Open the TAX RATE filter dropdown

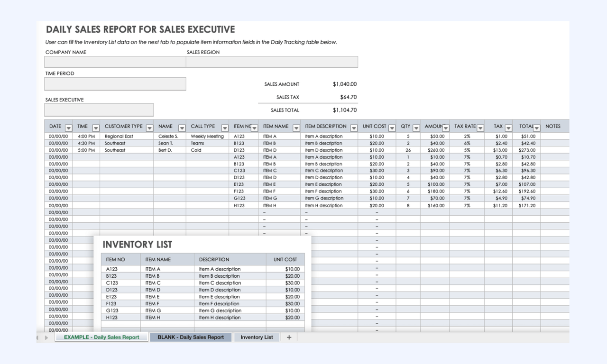[480, 128]
